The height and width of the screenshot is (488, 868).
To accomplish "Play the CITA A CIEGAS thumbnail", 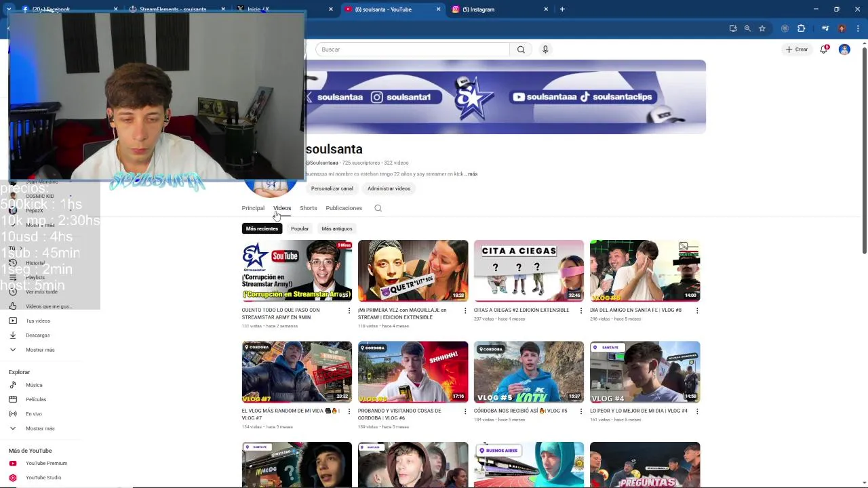I will 529,270.
